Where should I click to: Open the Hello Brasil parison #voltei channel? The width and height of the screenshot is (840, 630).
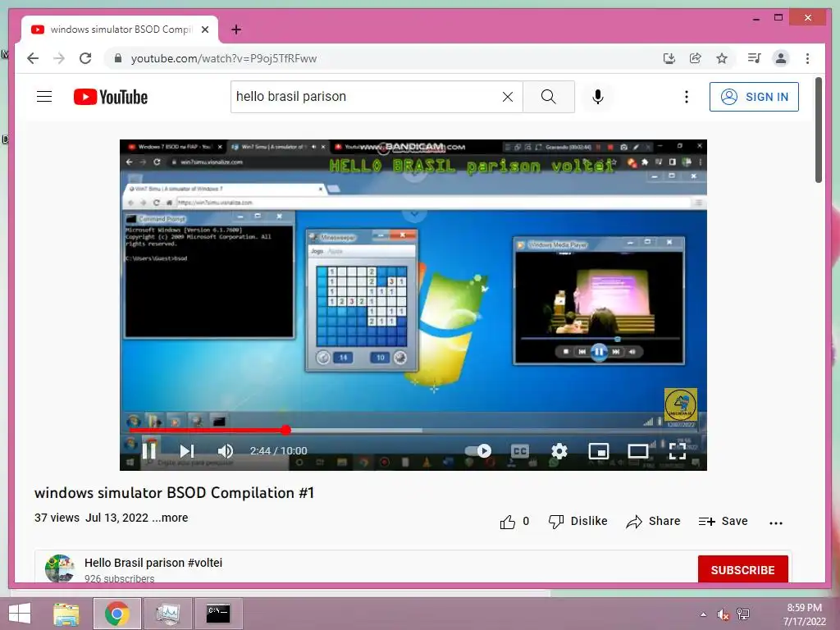(153, 563)
